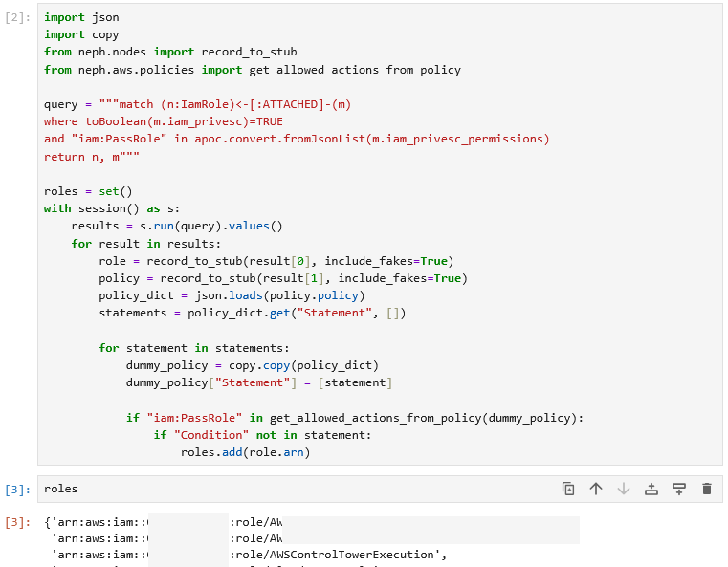This screenshot has height=567, width=728.
Task: Click the 'return n, m' query line
Action: [92, 157]
